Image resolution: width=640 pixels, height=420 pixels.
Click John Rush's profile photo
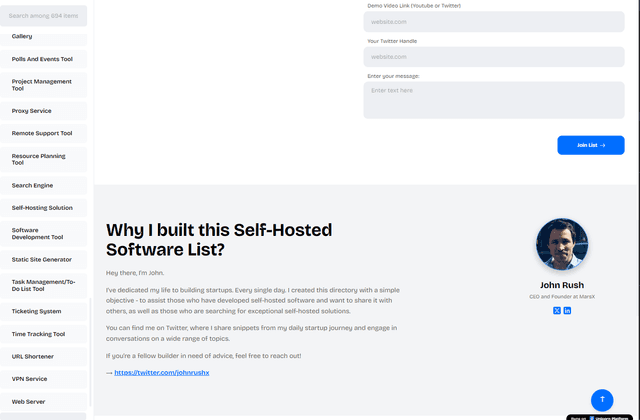point(562,244)
